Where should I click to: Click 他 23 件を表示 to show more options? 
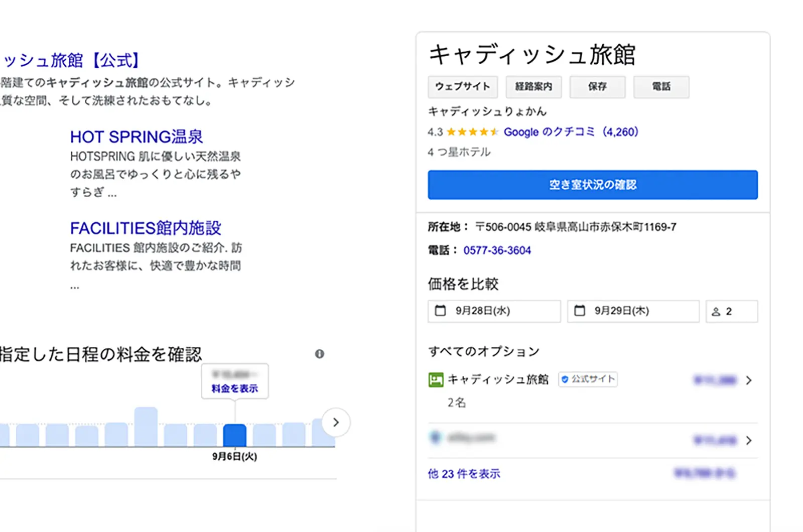pyautogui.click(x=464, y=473)
